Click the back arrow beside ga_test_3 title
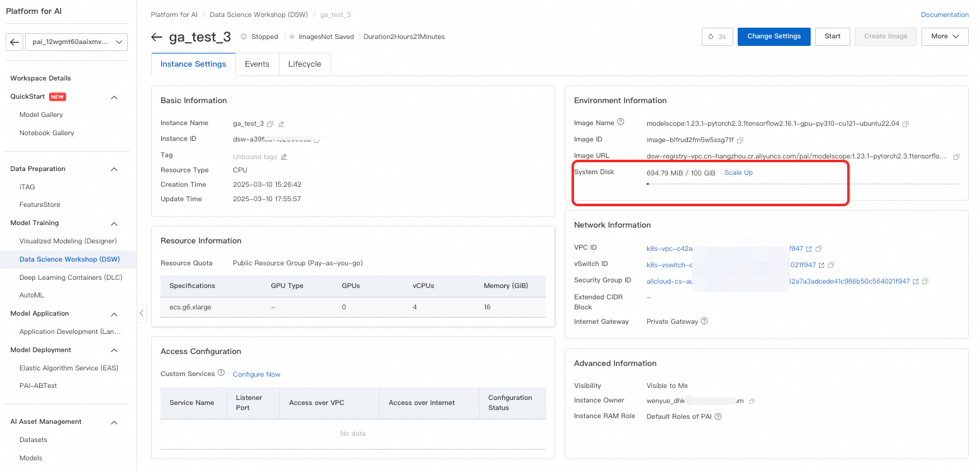980x471 pixels. [157, 37]
